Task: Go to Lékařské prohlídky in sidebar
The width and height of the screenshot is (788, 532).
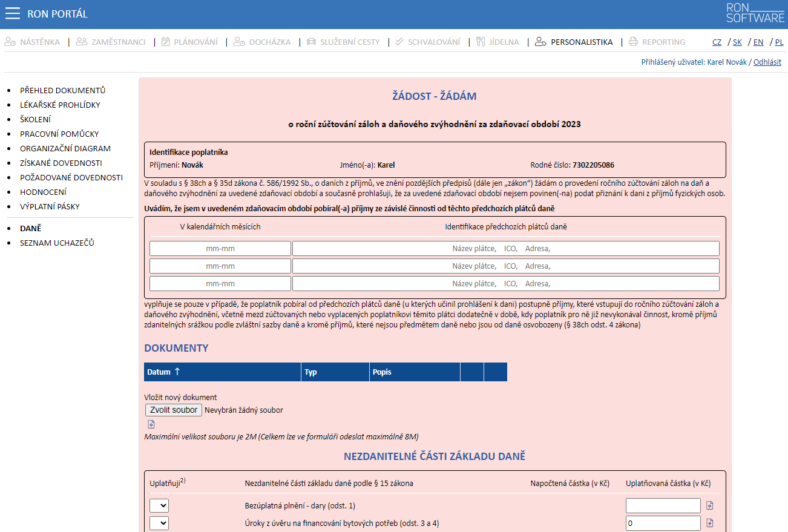Action: [x=60, y=105]
